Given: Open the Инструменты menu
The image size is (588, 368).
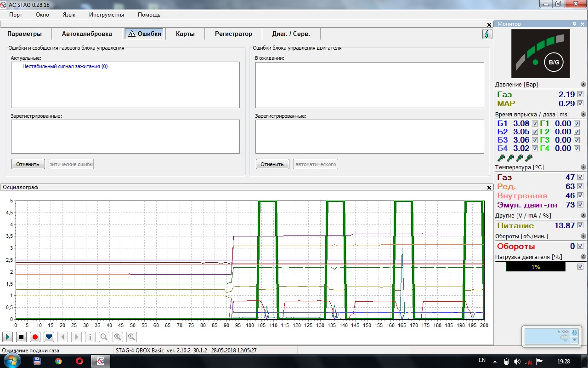Looking at the screenshot, I should 107,15.
